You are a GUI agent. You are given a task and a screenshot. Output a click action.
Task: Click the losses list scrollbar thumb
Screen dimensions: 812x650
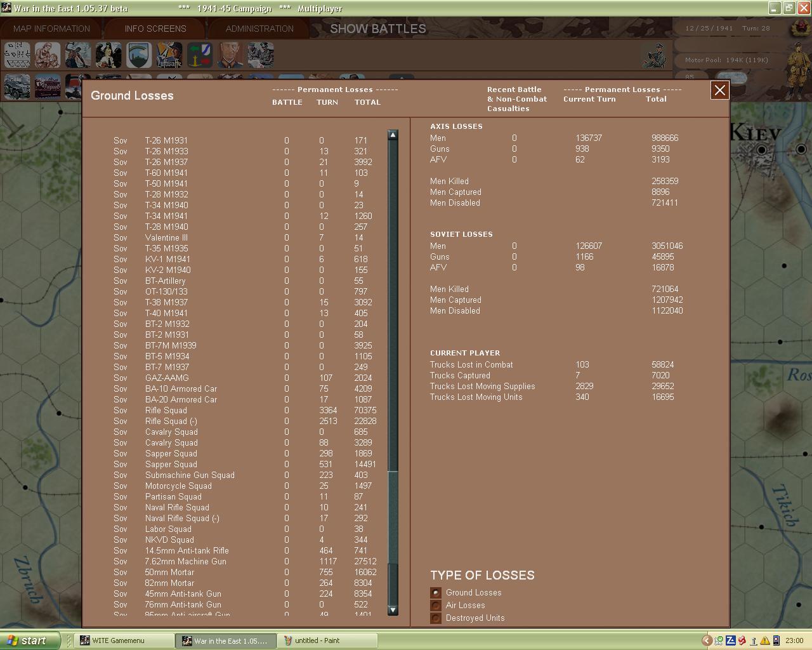coord(393,517)
